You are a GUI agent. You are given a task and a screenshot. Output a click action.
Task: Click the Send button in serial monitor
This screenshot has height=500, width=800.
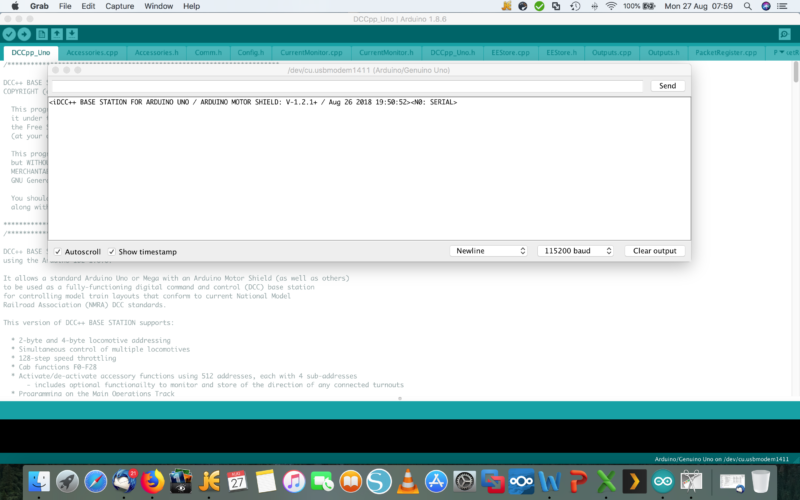pyautogui.click(x=667, y=86)
